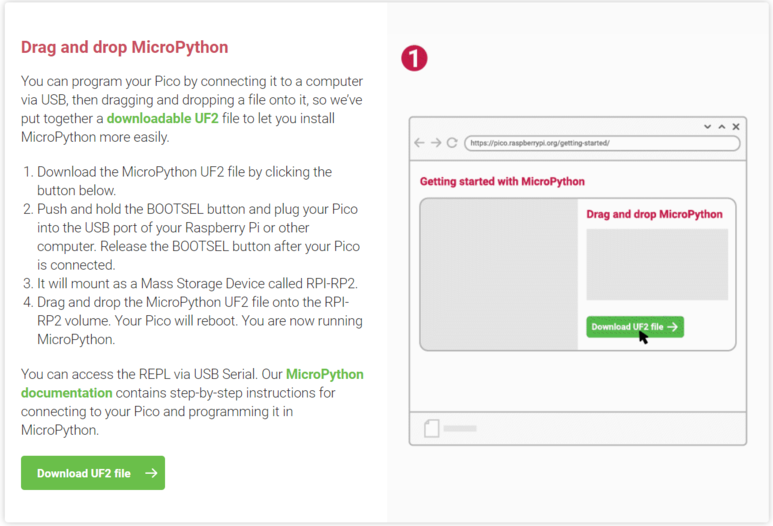Click the Drag and drop MicroPython main heading
Screen dimensions: 773x526
click(124, 47)
